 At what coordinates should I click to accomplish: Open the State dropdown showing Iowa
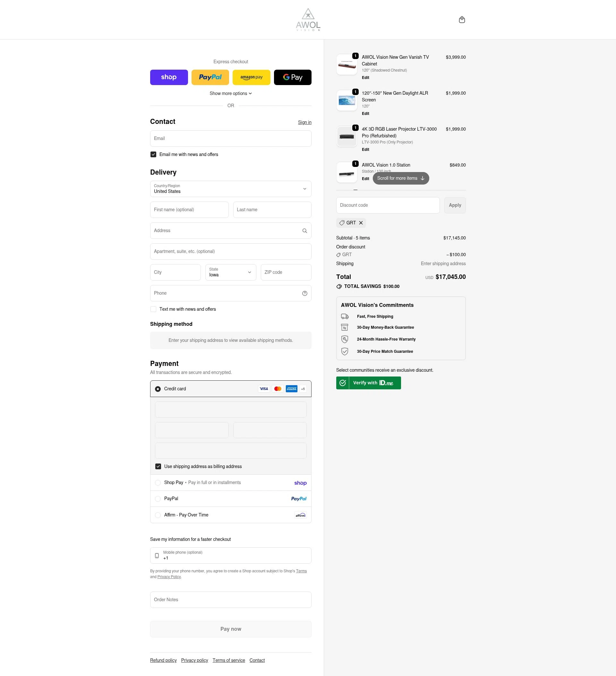pyautogui.click(x=231, y=272)
